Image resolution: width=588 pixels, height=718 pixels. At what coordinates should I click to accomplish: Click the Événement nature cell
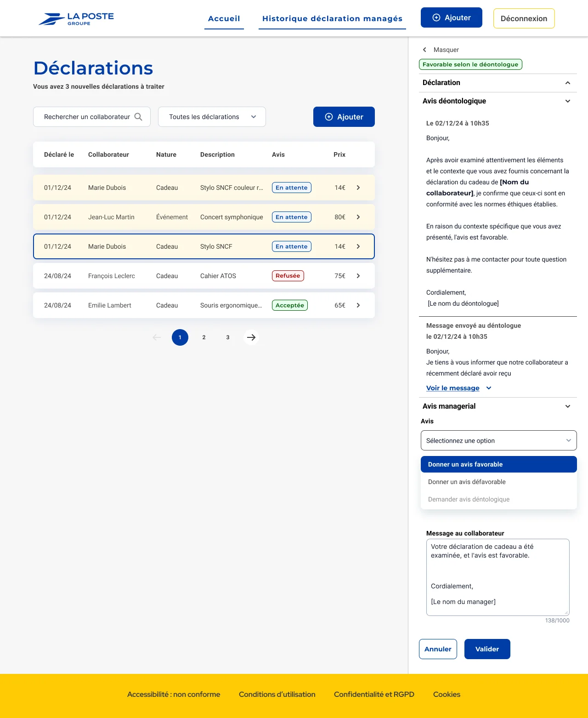click(172, 217)
